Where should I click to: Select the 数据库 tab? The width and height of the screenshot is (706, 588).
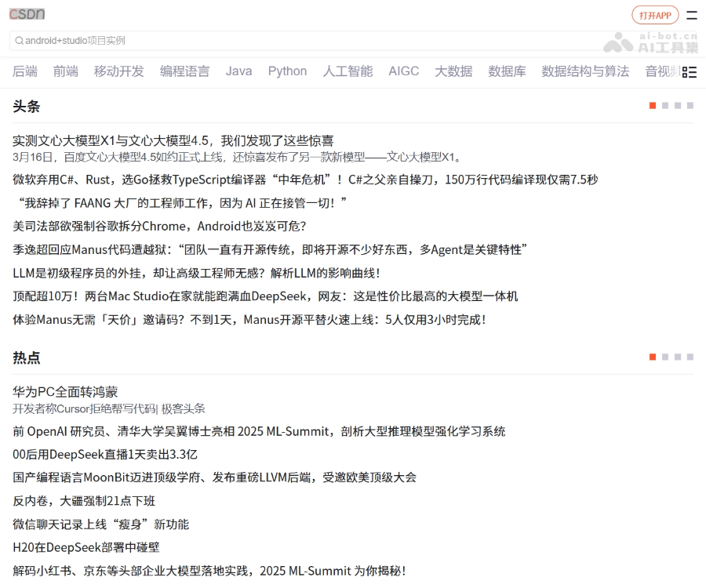click(x=507, y=71)
